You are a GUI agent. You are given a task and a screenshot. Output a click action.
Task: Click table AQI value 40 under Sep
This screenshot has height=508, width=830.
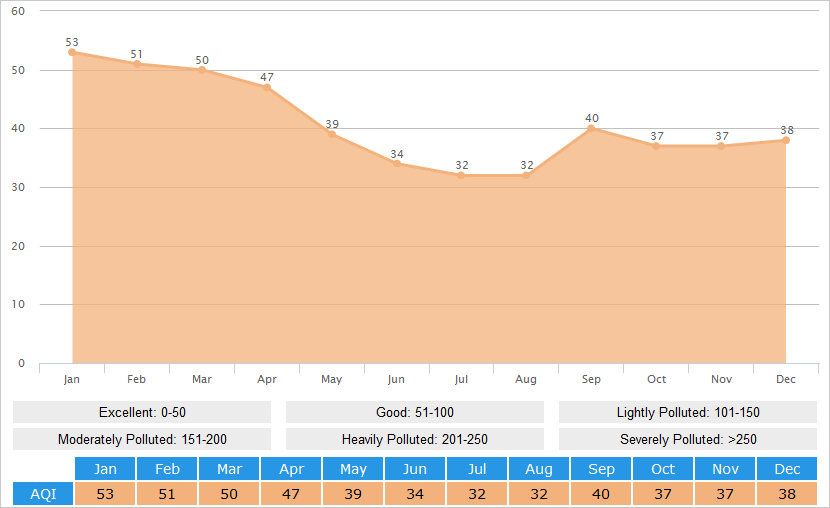point(601,494)
